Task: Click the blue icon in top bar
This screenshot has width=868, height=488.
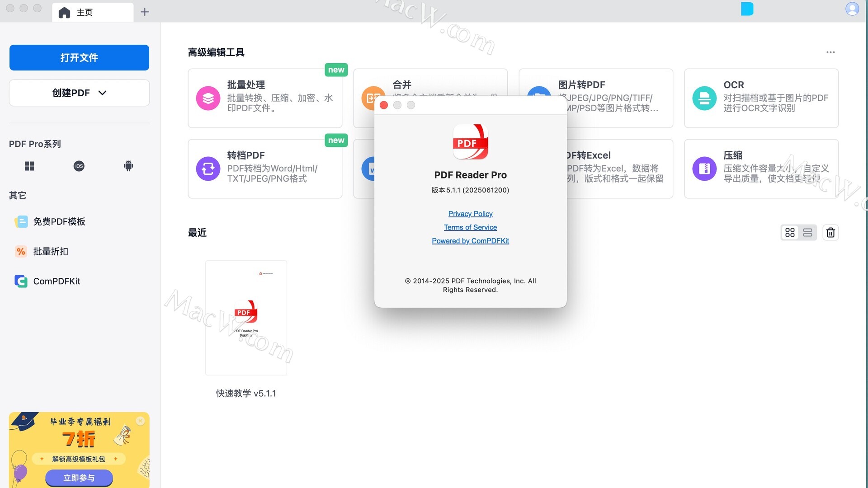Action: 747,9
